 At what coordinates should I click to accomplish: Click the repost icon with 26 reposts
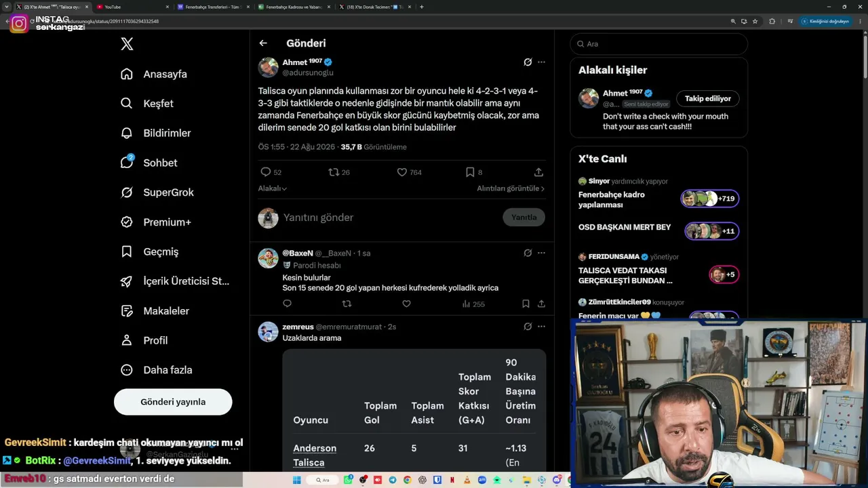tap(334, 172)
